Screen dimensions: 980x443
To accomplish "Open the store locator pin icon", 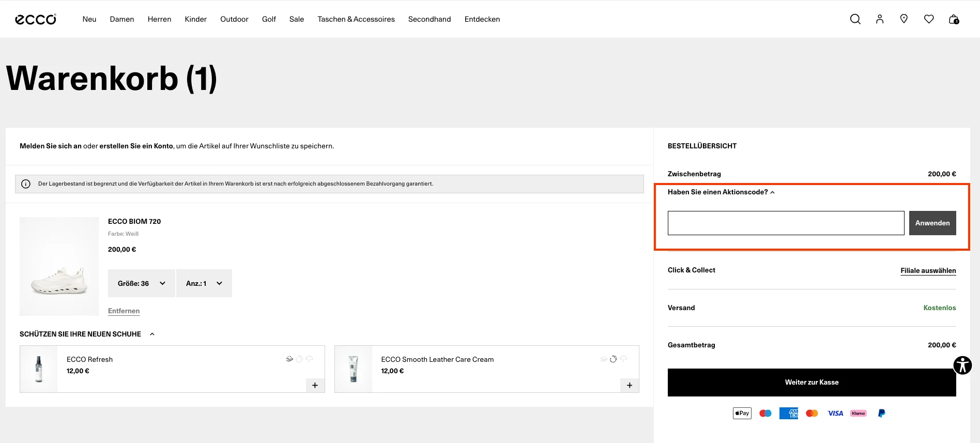I will [x=904, y=19].
